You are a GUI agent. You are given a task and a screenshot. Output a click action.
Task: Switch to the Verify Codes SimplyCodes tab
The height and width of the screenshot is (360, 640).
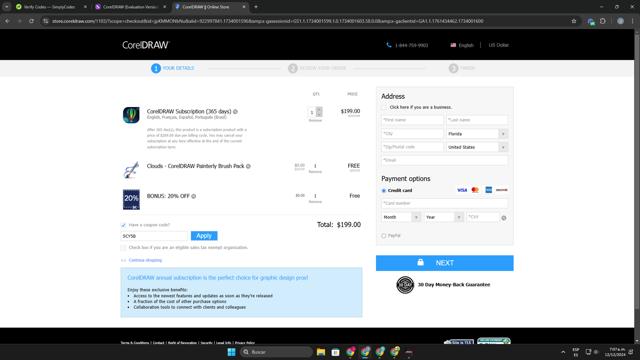click(51, 7)
